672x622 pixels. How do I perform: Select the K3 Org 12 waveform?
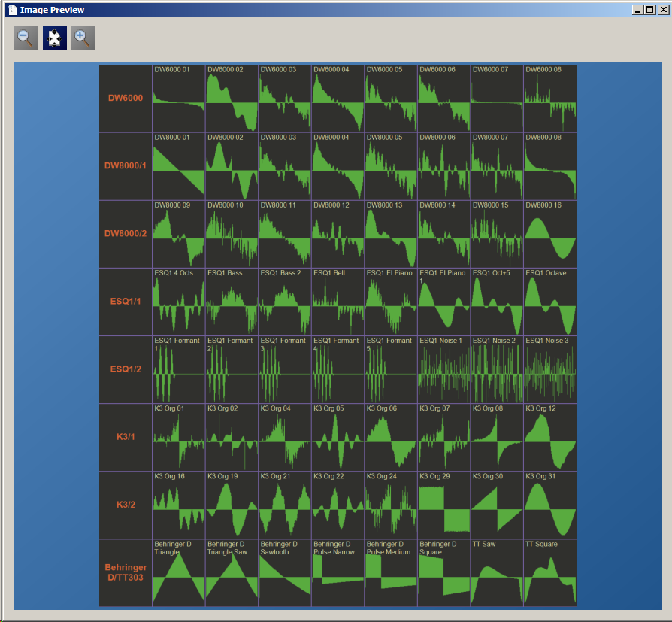click(550, 437)
